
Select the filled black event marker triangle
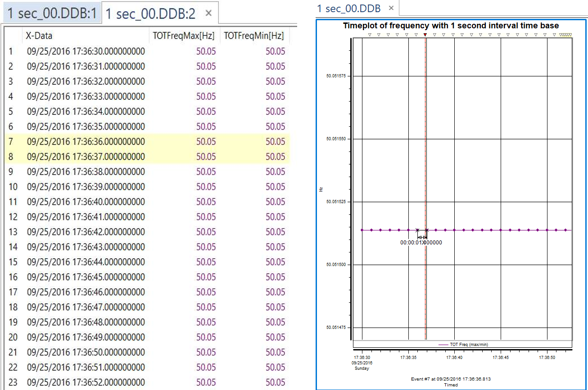pyautogui.click(x=425, y=34)
